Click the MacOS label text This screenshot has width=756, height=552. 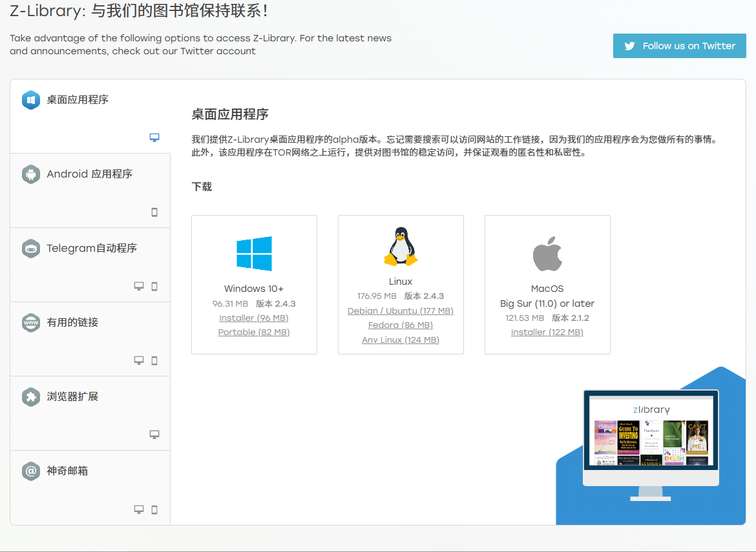[x=547, y=289]
